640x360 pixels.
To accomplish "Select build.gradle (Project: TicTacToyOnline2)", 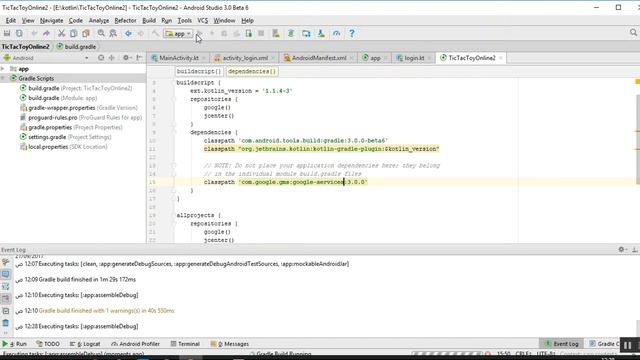I will (x=76, y=88).
